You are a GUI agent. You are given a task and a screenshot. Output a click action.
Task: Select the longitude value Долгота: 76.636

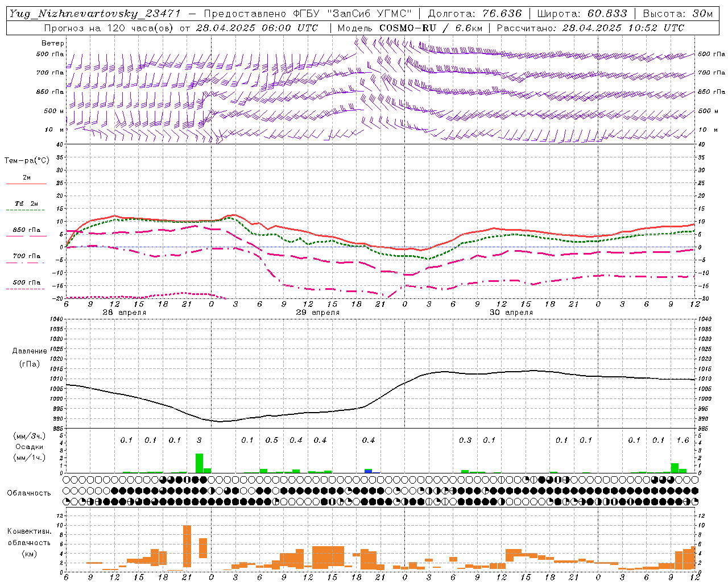(475, 14)
